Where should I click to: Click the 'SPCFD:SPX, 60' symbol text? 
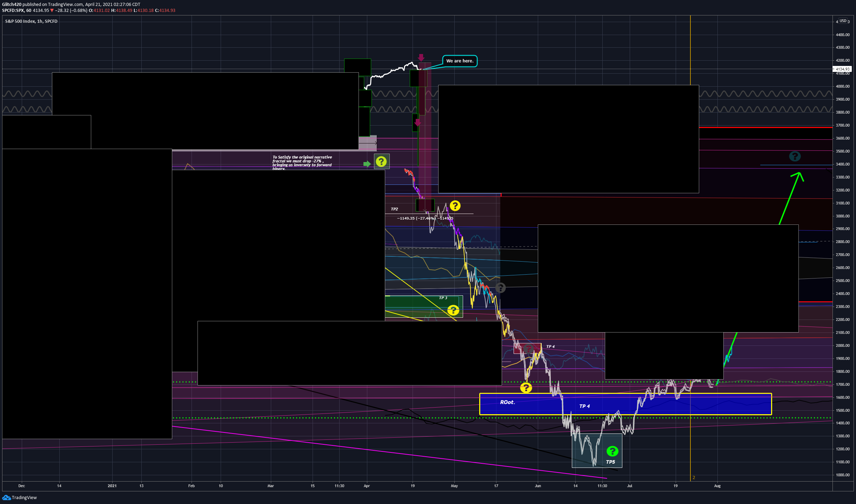coord(16,11)
